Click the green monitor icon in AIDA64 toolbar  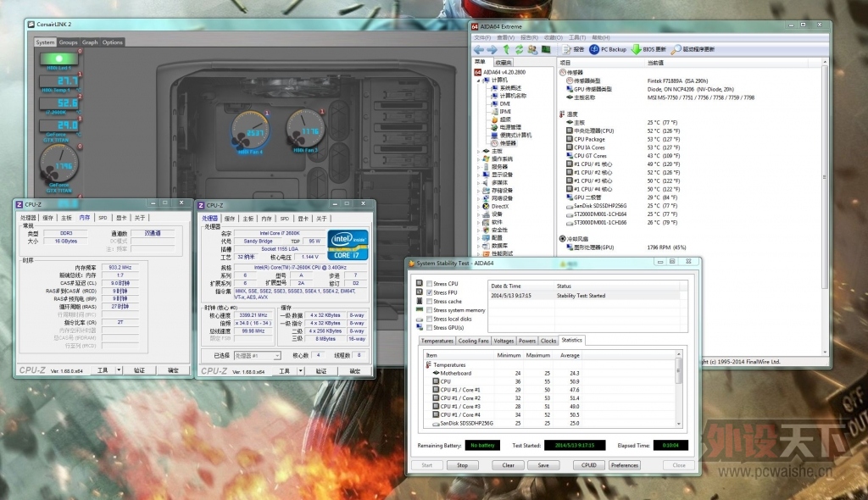pos(546,50)
